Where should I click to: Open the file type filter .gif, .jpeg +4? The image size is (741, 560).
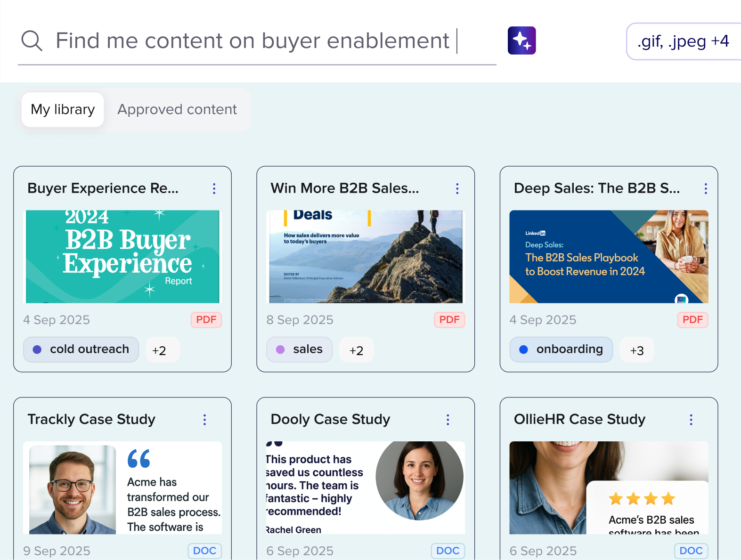pyautogui.click(x=684, y=41)
